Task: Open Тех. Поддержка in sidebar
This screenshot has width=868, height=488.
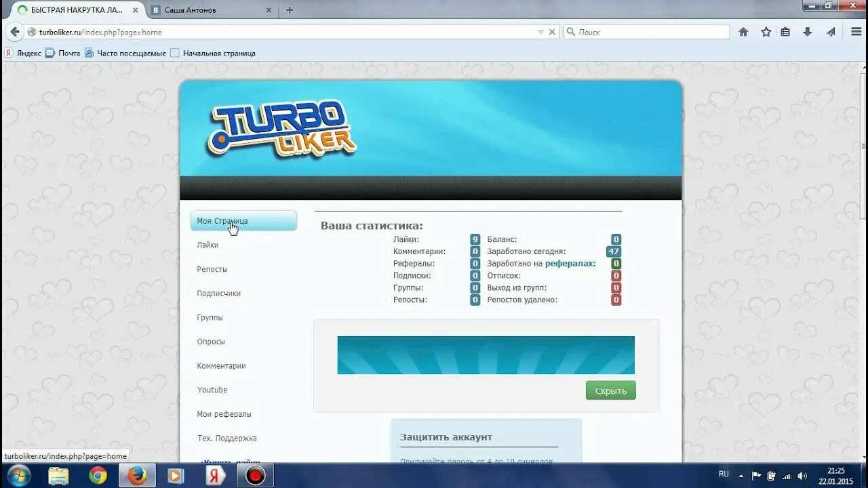Action: [x=226, y=438]
